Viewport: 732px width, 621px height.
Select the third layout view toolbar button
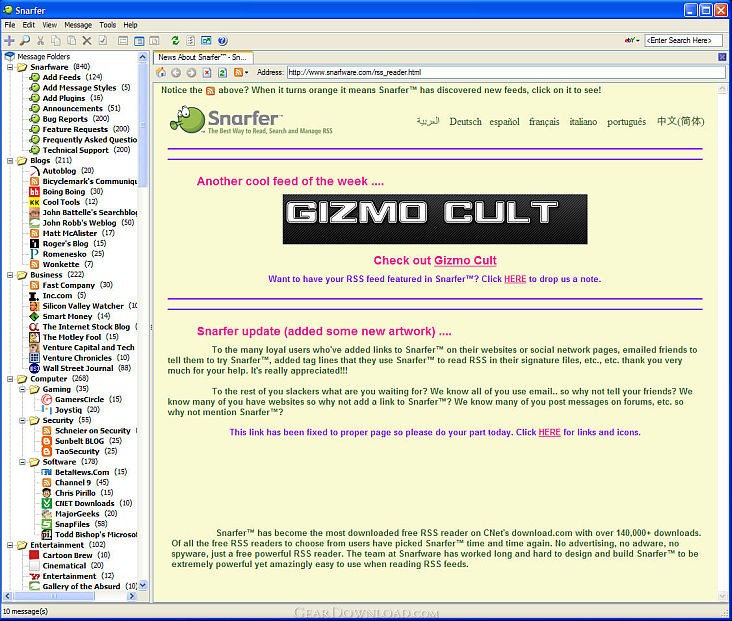tap(154, 41)
